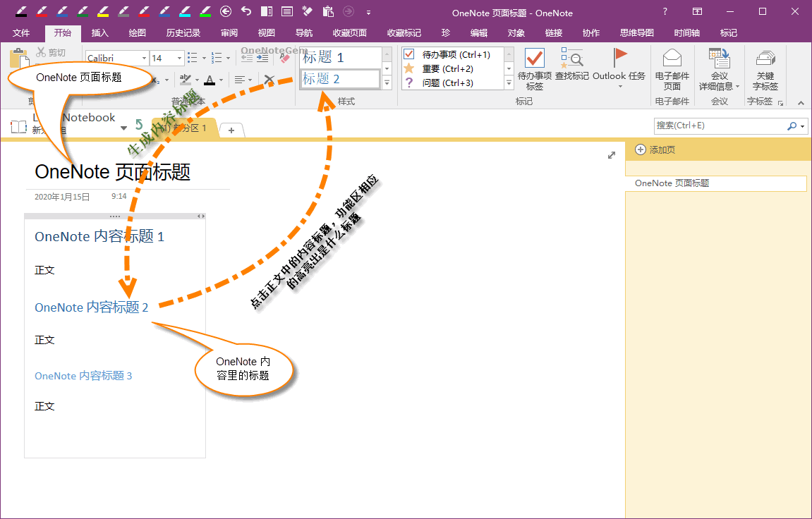The width and height of the screenshot is (812, 519).
Task: Customize quick access toolbar dropdown arrow
Action: click(368, 12)
